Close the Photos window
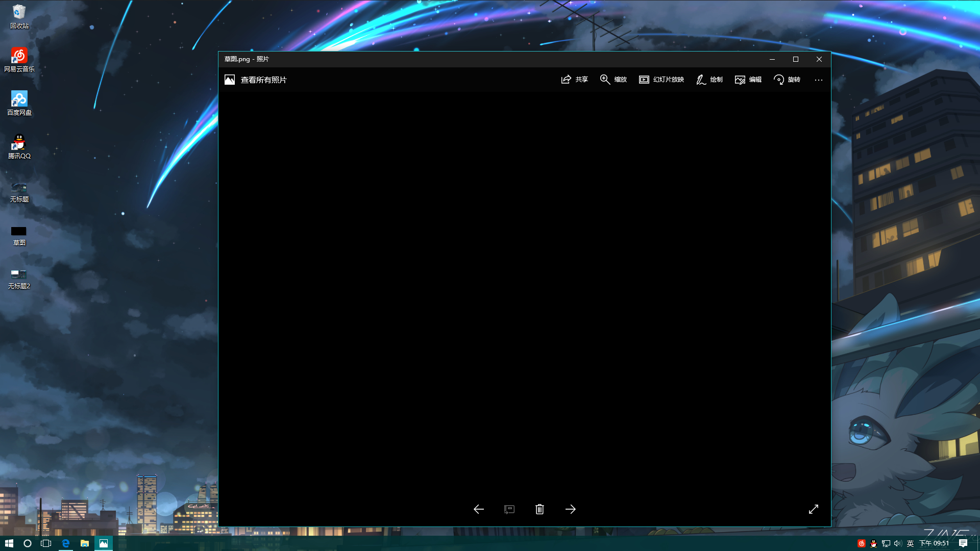 point(819,59)
